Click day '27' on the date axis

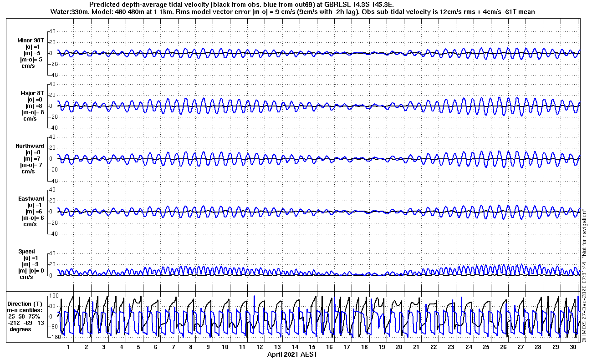point(521,347)
